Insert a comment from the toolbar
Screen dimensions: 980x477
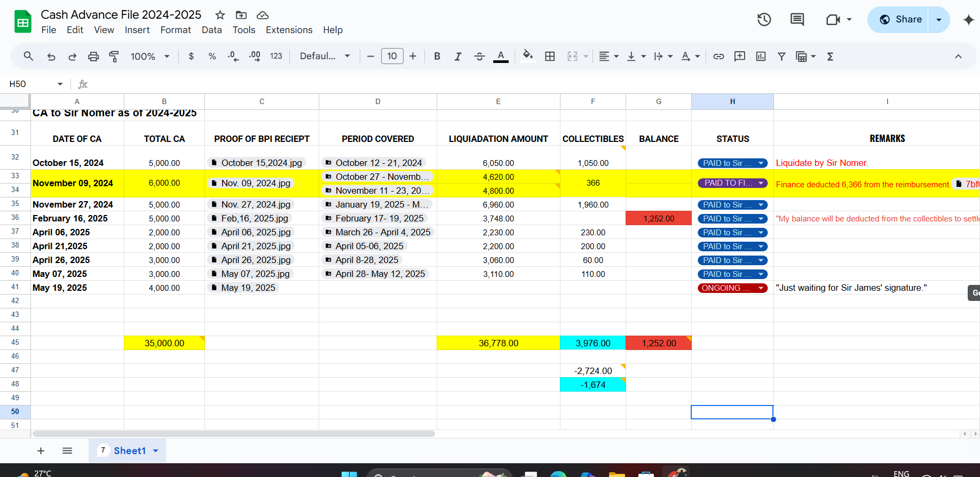[x=740, y=56]
